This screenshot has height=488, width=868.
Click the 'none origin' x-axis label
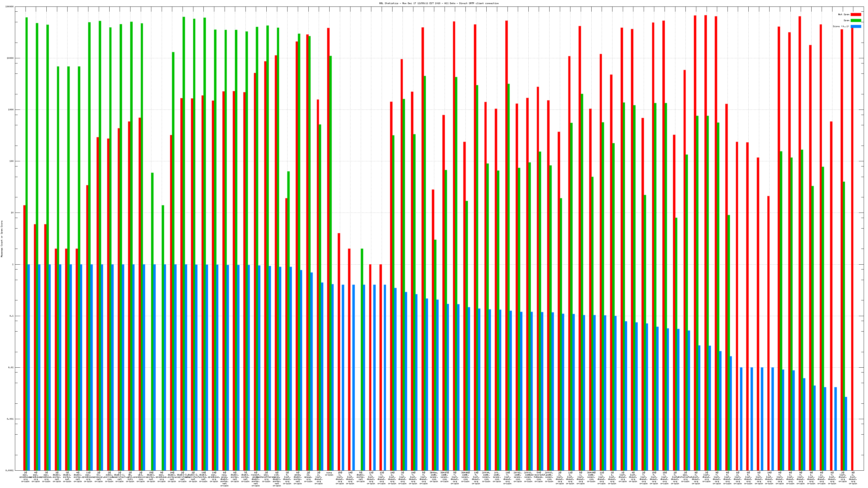point(329,474)
